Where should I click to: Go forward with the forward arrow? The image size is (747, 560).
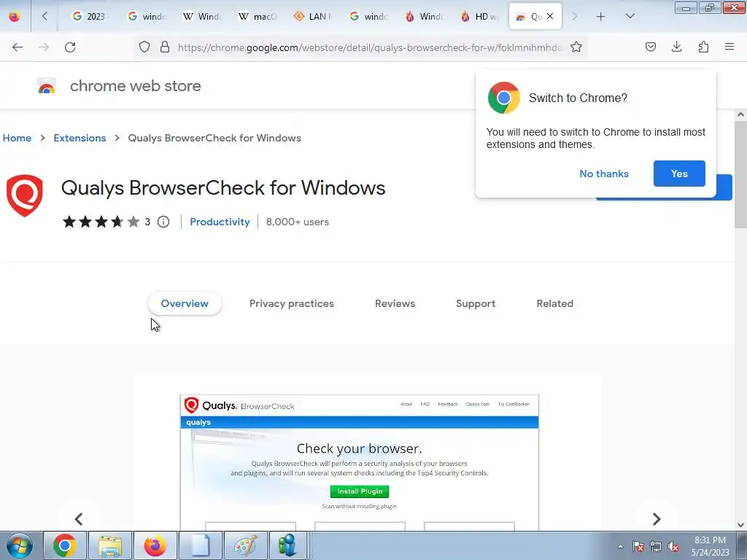[44, 47]
